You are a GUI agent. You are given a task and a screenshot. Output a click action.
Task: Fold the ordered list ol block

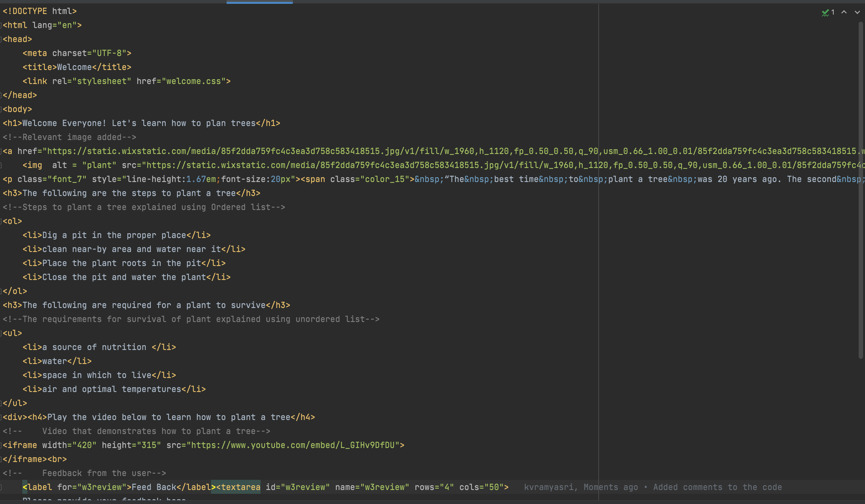click(1, 221)
